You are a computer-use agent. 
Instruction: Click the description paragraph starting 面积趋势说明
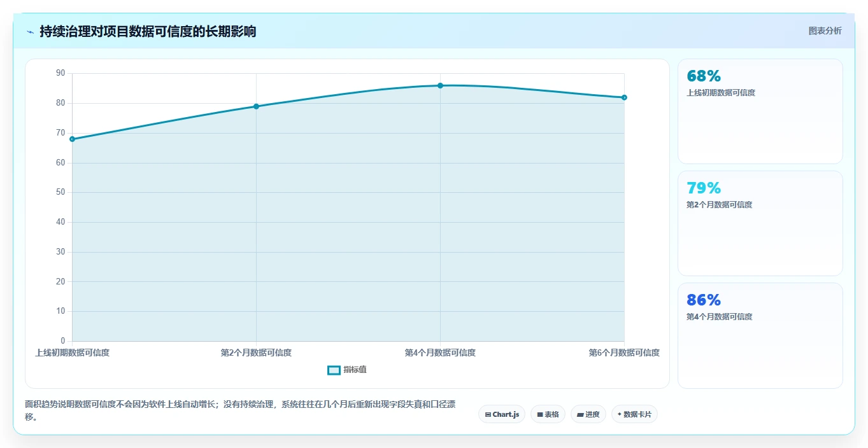coord(240,411)
